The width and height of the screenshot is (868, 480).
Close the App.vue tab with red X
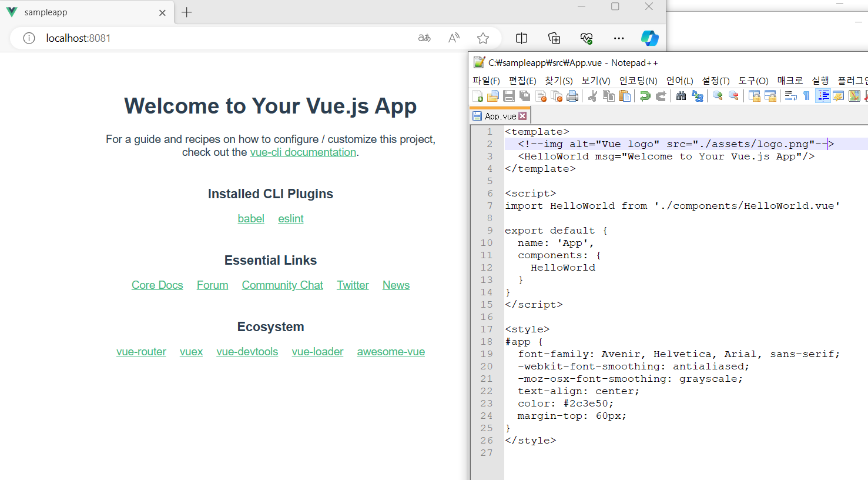pos(522,116)
